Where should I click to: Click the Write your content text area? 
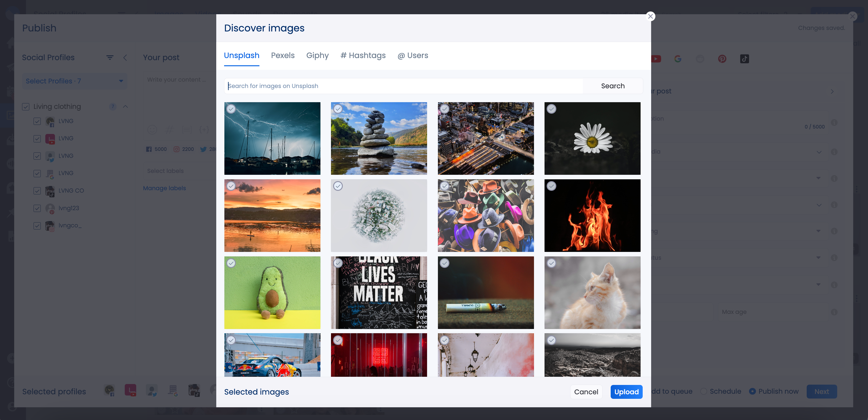tap(180, 98)
